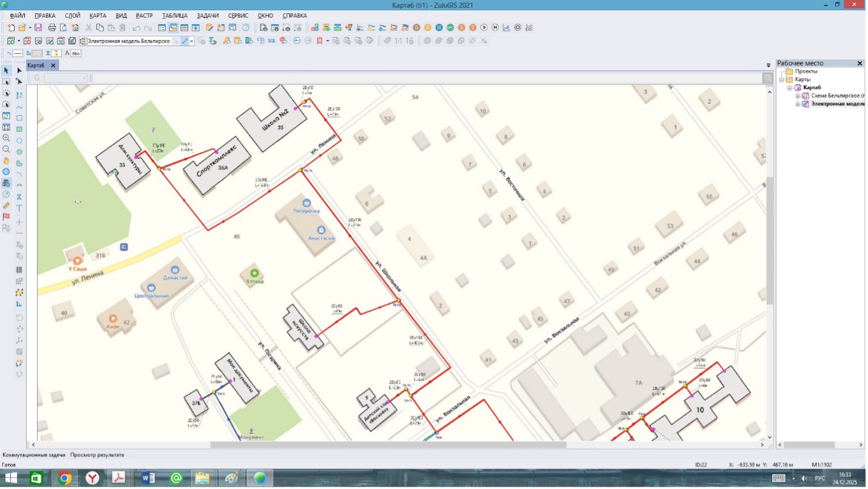The width and height of the screenshot is (868, 489).
Task: Collapse the 'Карты' folder node
Action: click(x=782, y=79)
